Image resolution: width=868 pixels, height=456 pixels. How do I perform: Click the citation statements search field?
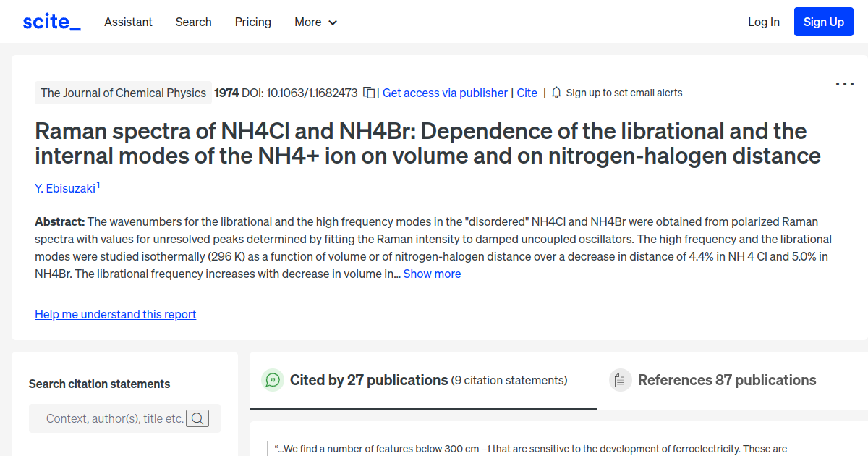coord(109,418)
